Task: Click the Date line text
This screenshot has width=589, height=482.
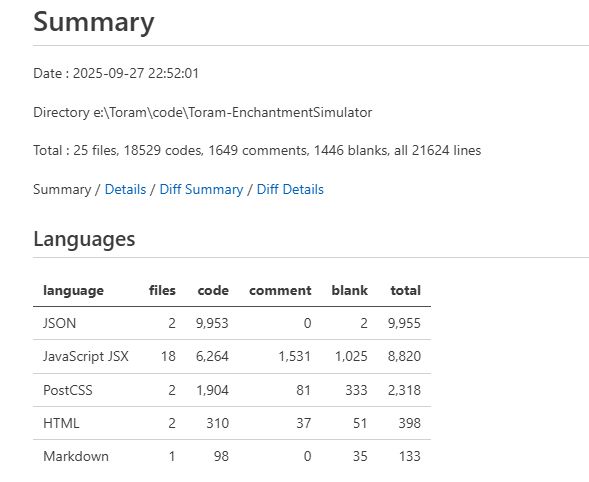Action: [116, 73]
